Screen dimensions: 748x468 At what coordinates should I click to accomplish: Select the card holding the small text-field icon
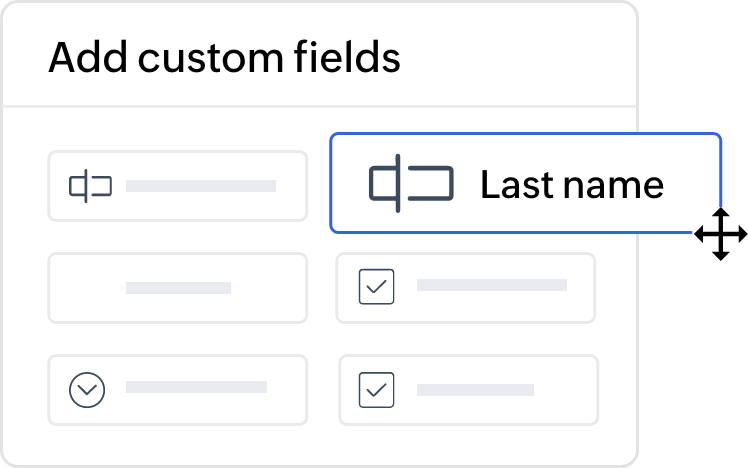click(177, 186)
